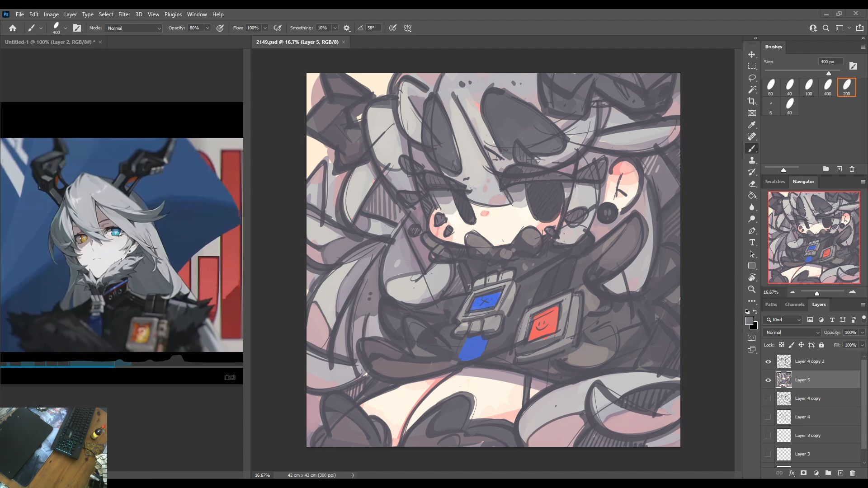This screenshot has width=868, height=488.
Task: Open the search icon in options bar
Action: pos(826,28)
